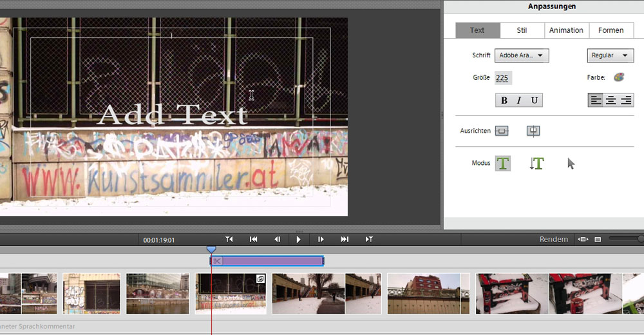Image resolution: width=644 pixels, height=335 pixels.
Task: Align text to the left
Action: pos(596,100)
